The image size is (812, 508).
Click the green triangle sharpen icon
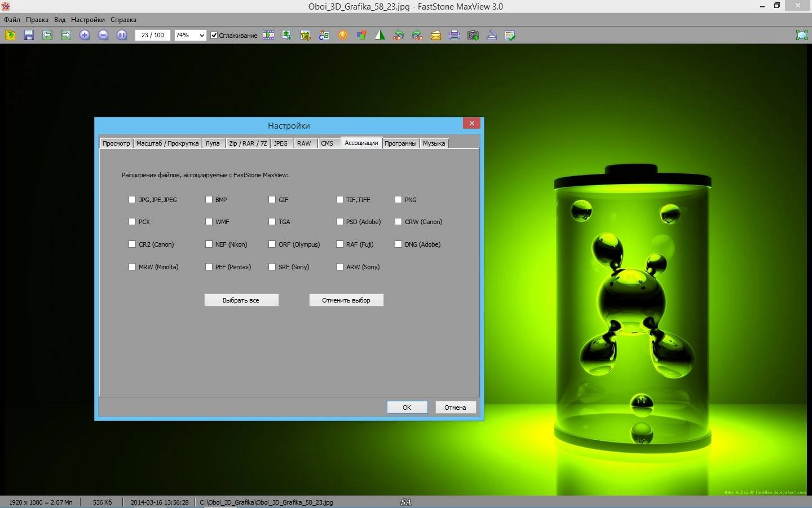coord(380,35)
